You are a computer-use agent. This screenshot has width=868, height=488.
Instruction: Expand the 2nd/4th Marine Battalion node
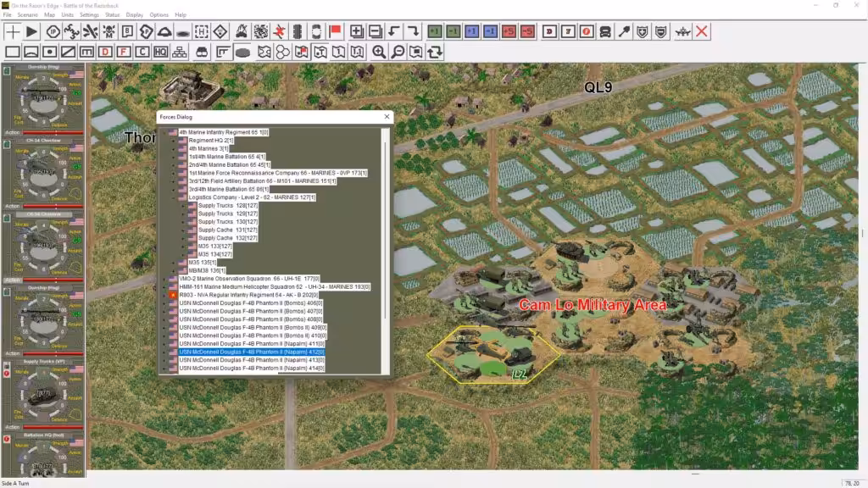click(173, 165)
